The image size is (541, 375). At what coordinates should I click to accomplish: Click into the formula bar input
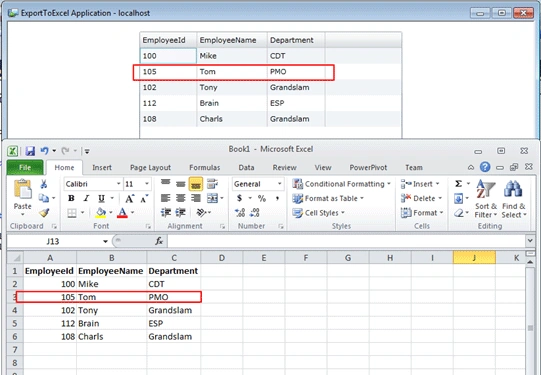(x=346, y=241)
